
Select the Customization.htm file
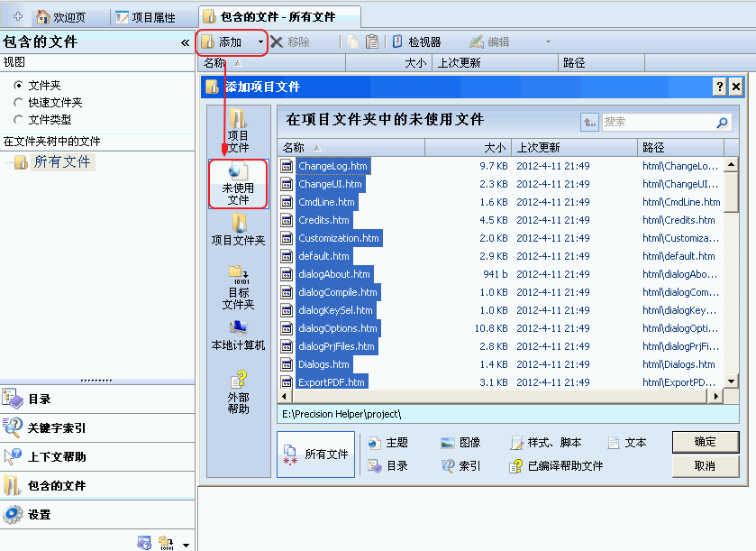339,238
